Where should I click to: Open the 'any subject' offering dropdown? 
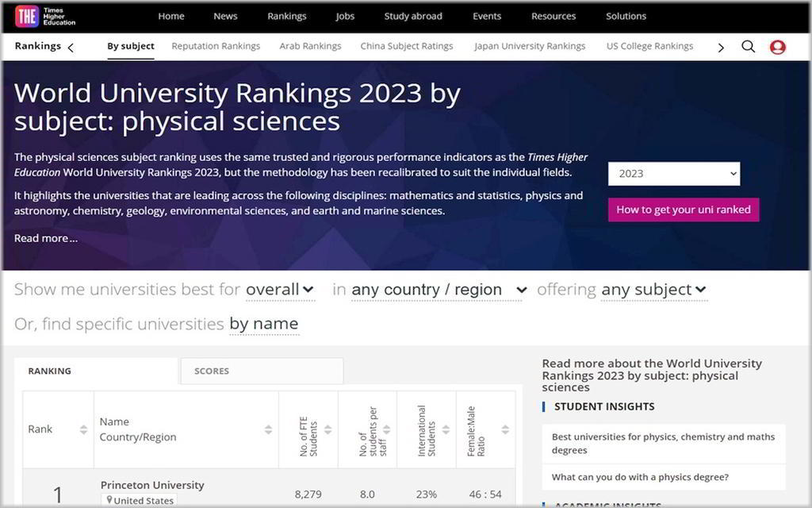(653, 289)
